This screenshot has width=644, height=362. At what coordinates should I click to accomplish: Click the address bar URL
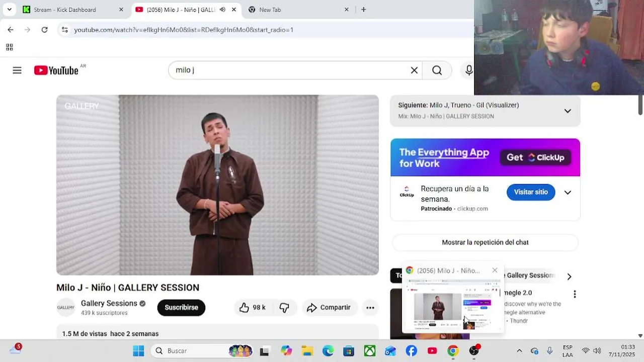click(184, 30)
